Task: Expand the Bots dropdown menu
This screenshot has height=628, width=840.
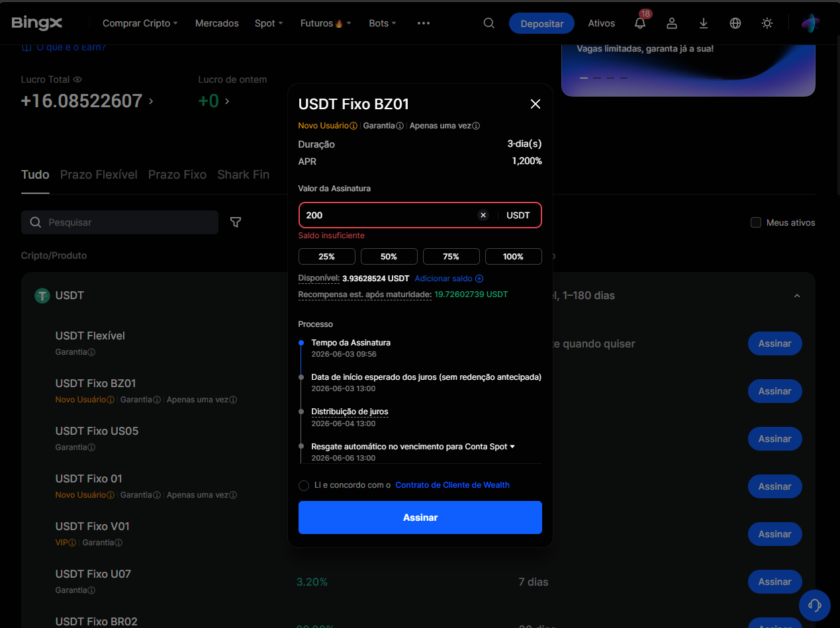Action: 383,23
